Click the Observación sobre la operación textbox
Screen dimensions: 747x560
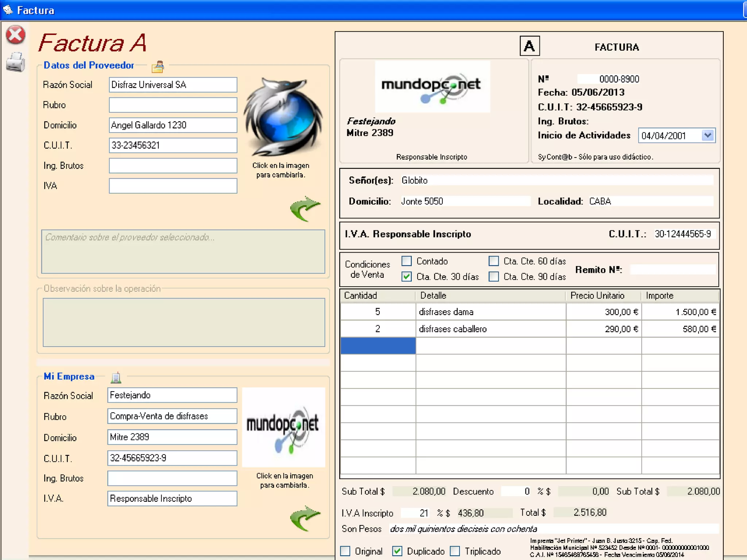pyautogui.click(x=184, y=322)
